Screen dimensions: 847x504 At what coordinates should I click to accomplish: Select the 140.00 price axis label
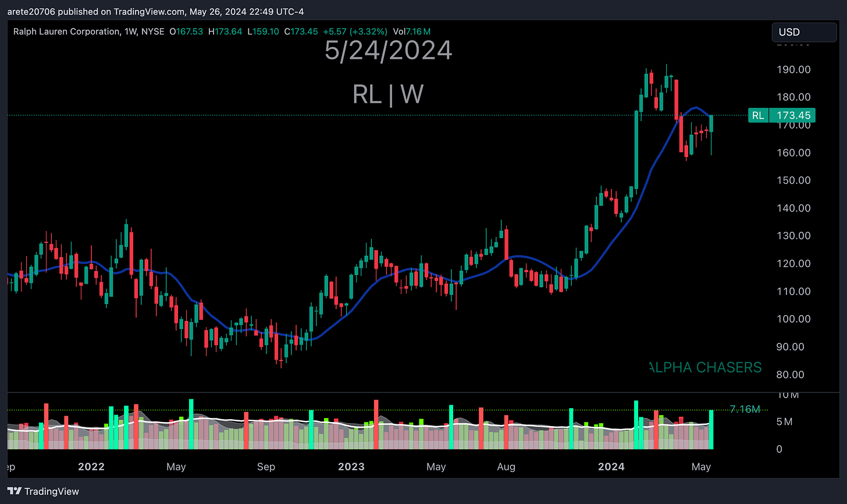[795, 208]
